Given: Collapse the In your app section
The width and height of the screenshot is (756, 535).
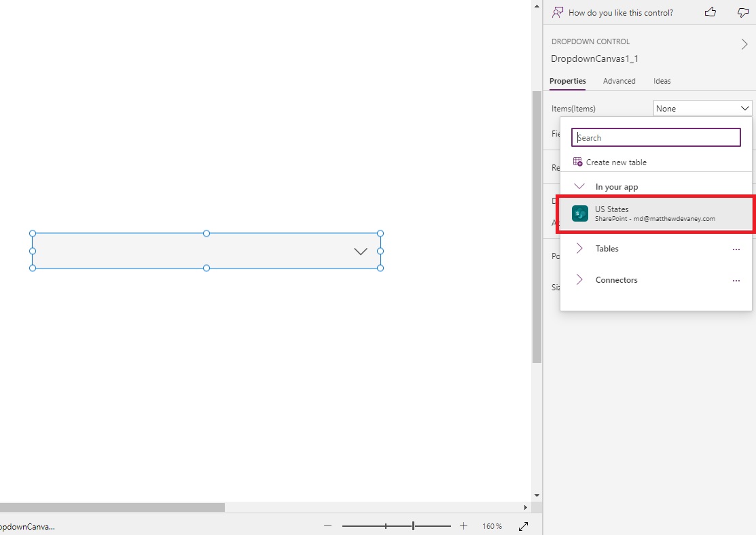Looking at the screenshot, I should click(579, 186).
